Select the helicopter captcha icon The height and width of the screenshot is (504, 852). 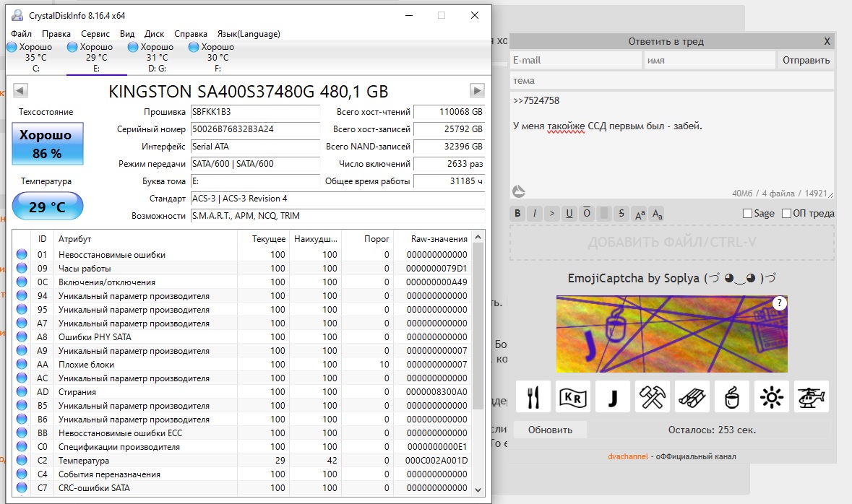point(811,396)
